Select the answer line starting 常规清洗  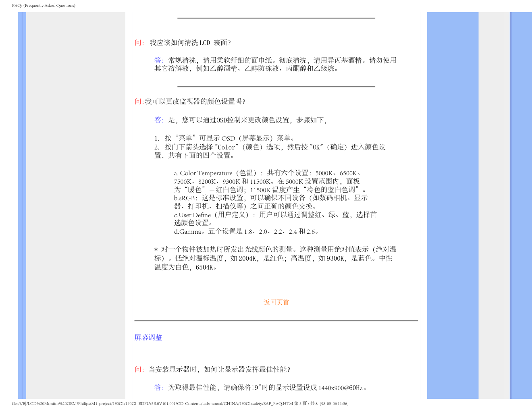tap(275, 60)
